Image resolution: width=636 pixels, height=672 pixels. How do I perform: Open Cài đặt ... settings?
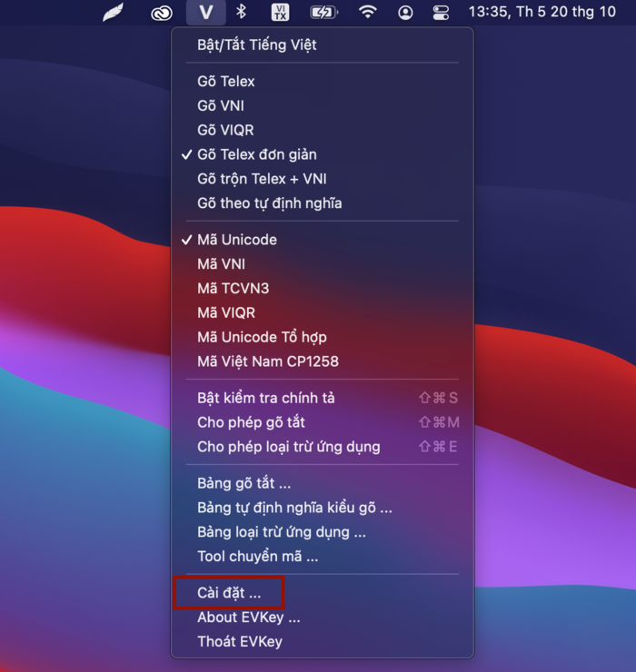pyautogui.click(x=323, y=593)
